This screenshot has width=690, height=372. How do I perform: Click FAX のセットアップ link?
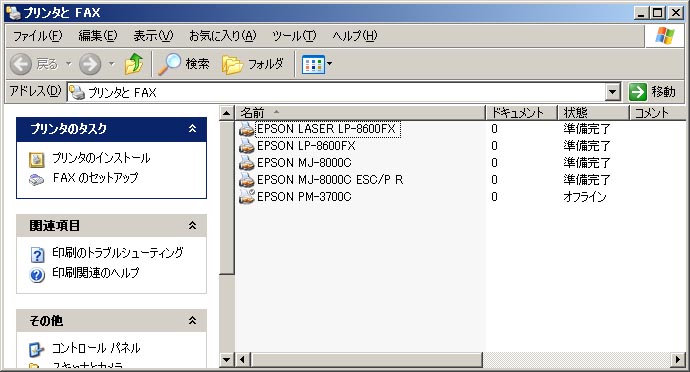[95, 177]
